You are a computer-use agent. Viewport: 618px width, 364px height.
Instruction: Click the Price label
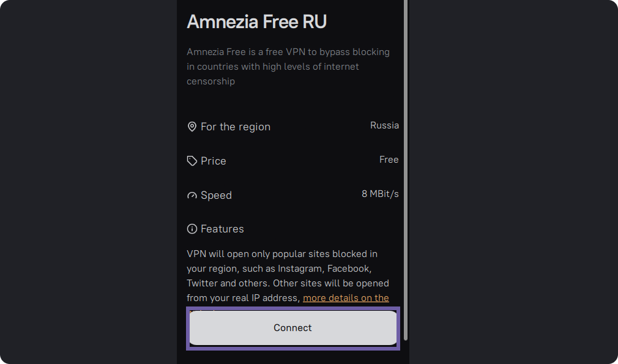pos(213,161)
